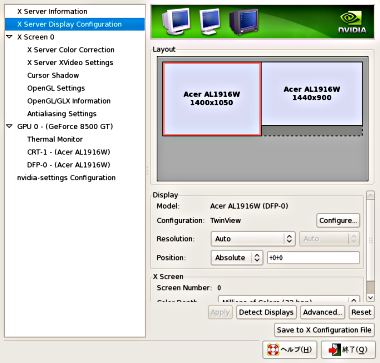
Task: Click Save to X Configuration File
Action: click(324, 330)
